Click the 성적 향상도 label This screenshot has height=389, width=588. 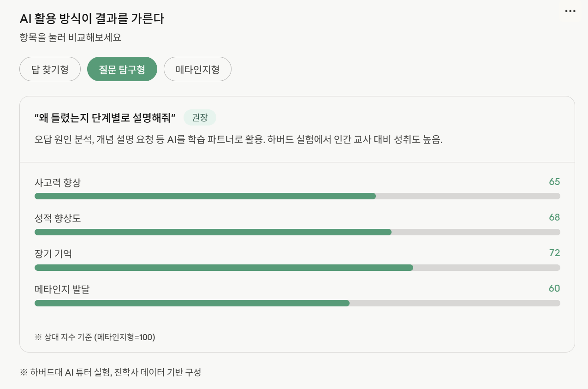pos(58,218)
